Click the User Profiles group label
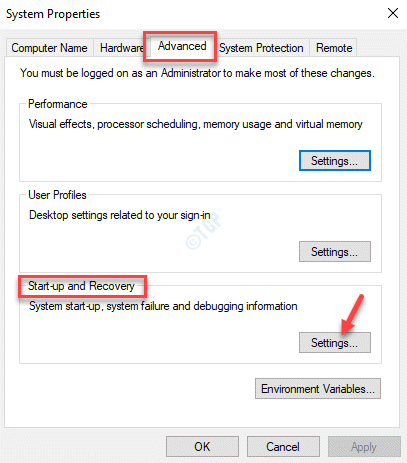The image size is (407, 463). pyautogui.click(x=57, y=195)
